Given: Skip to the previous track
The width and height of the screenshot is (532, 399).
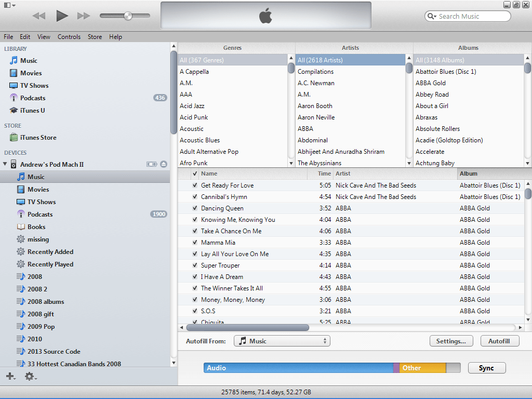Looking at the screenshot, I should click(x=39, y=16).
